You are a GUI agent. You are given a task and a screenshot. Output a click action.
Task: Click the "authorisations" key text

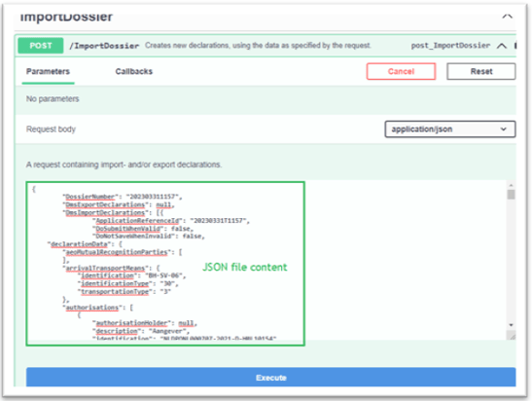[x=92, y=308]
